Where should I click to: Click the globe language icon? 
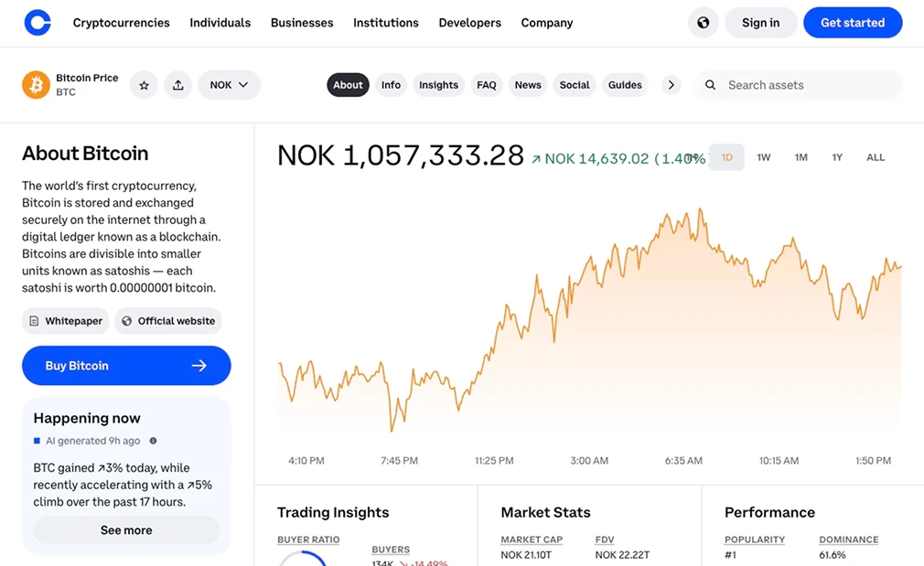point(703,22)
